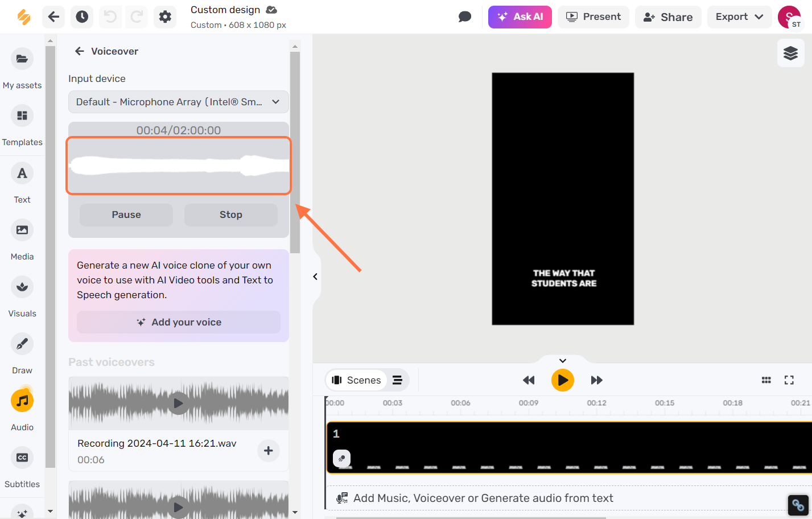Screen dimensions: 812x519
Task: Skip forward to next scene
Action: 596,380
